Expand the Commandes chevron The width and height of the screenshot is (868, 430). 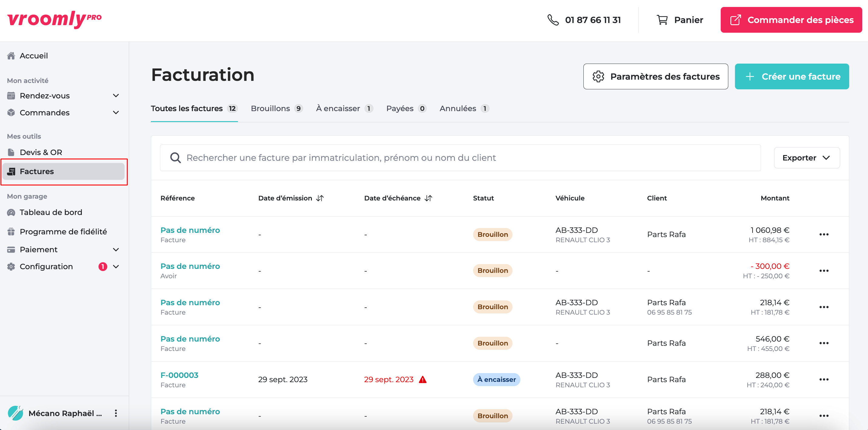click(x=115, y=112)
